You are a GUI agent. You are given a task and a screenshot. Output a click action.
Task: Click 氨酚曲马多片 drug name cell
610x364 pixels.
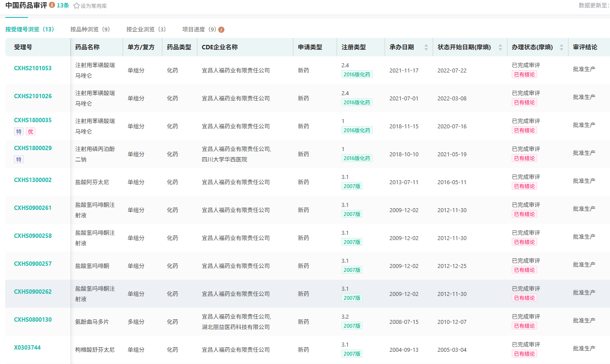tap(92, 322)
